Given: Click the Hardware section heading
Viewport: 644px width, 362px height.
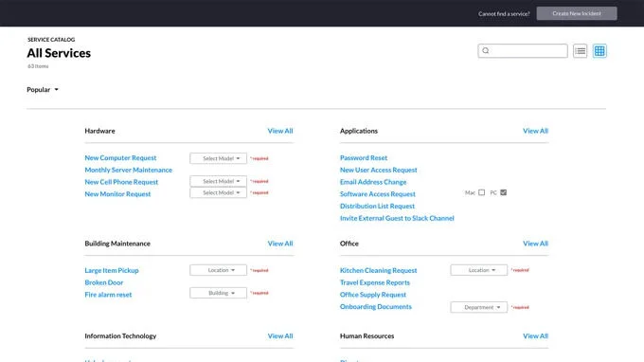Looking at the screenshot, I should (99, 131).
